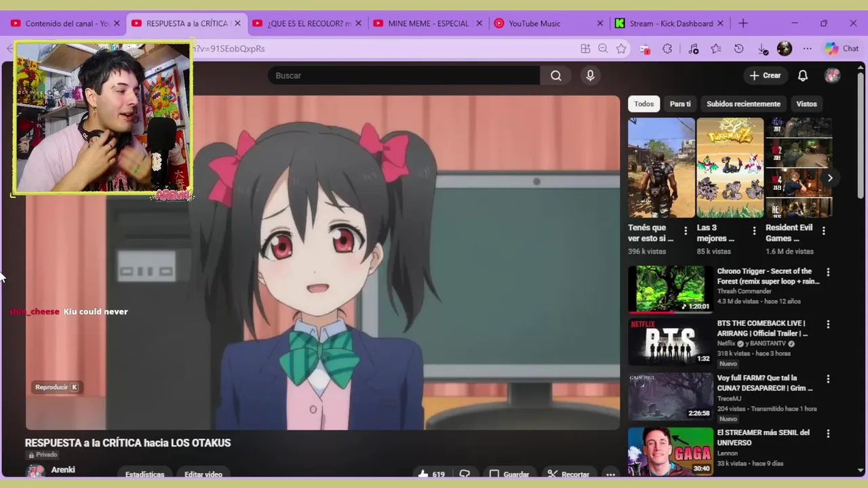Screen dimensions: 868x488
Task: Open the Arenki channel name link
Action: tap(63, 470)
